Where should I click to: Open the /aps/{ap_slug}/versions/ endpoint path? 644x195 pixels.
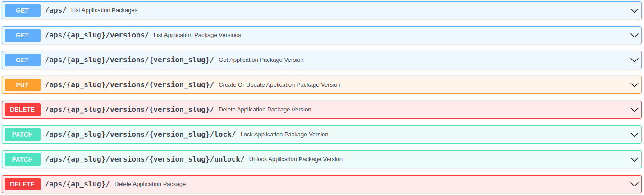[x=97, y=35]
